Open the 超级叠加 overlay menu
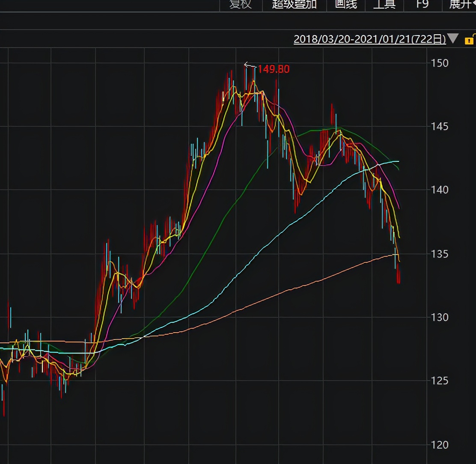The image size is (476, 464). [x=294, y=5]
